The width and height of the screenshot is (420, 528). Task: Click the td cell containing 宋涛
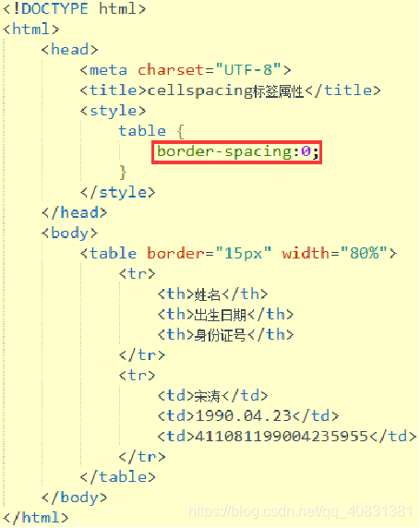213,396
